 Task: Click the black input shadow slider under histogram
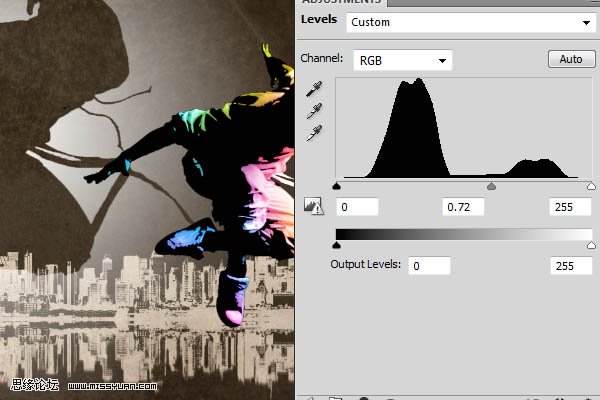pos(336,186)
